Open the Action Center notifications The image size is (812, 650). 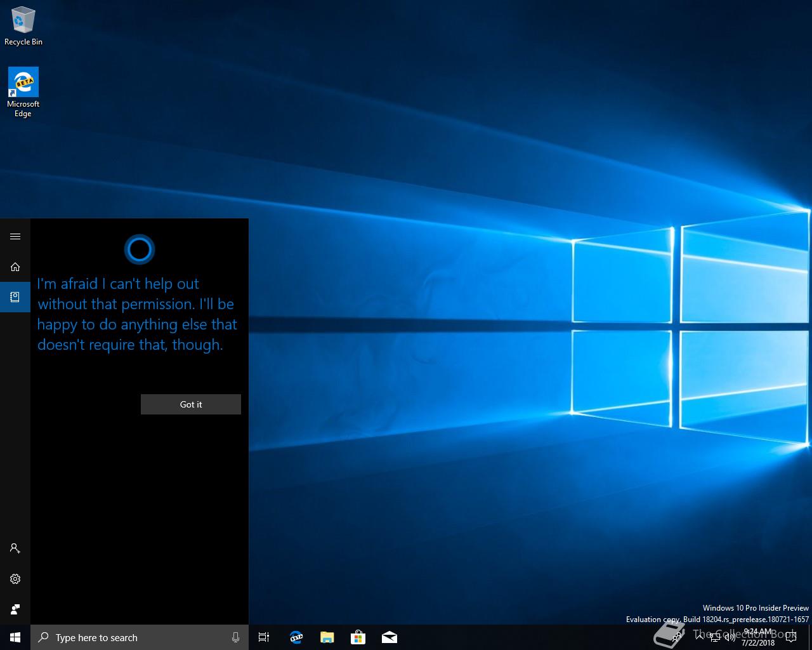[x=790, y=637]
